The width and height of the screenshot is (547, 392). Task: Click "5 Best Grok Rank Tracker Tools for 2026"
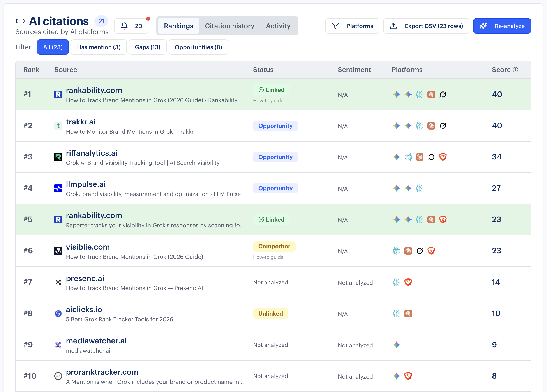[120, 319]
